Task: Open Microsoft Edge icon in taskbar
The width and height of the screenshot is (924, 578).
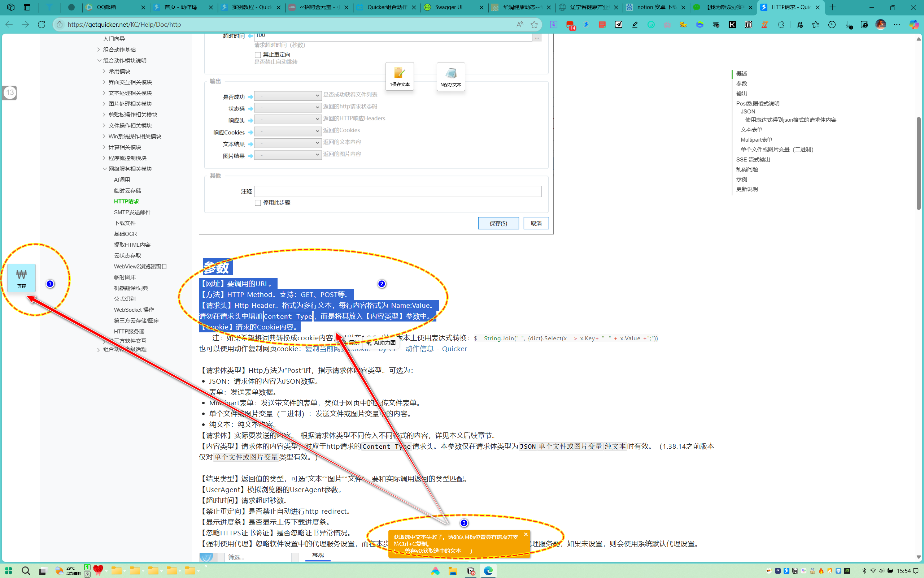Action: pos(488,571)
